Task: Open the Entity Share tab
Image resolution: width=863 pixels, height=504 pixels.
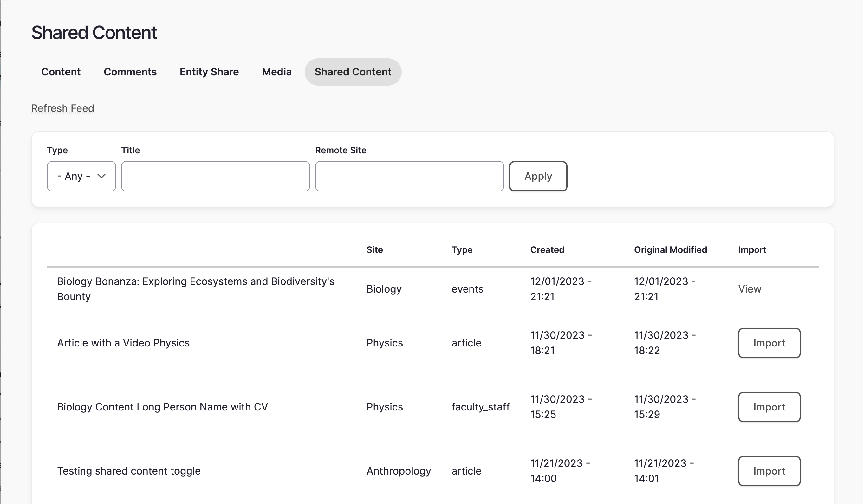Action: tap(209, 72)
